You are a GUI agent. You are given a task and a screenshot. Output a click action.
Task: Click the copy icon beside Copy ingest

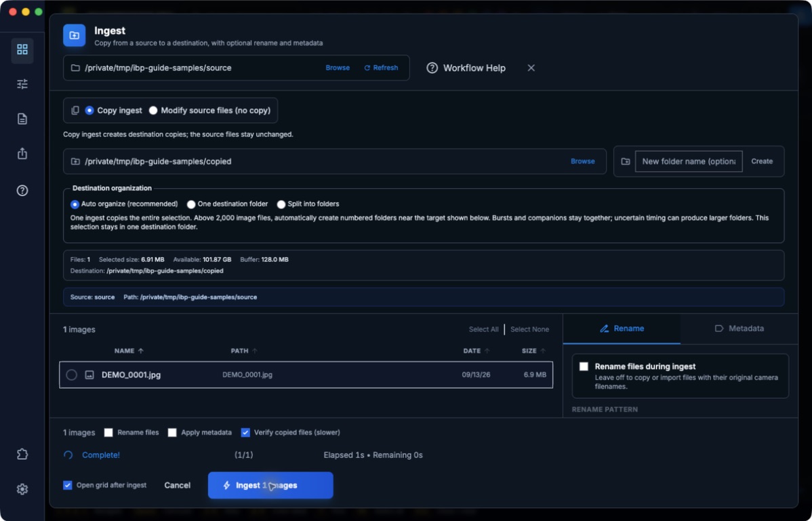[75, 111]
